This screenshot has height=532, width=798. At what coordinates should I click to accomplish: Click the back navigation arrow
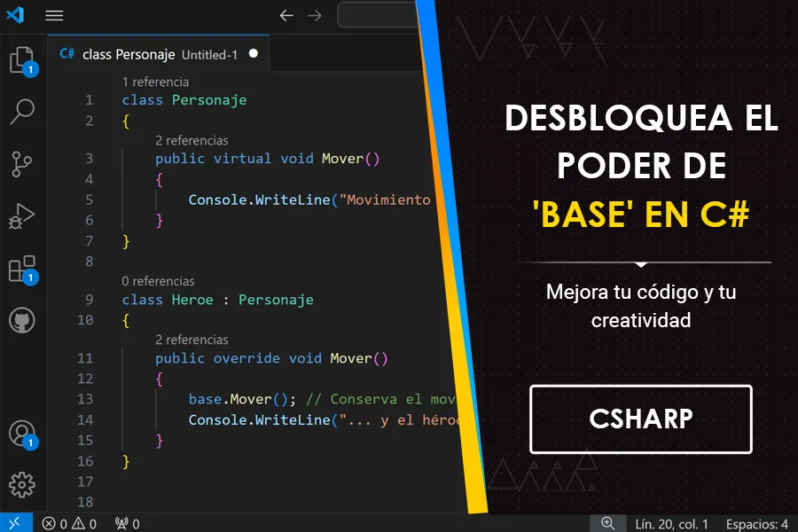pyautogui.click(x=285, y=14)
